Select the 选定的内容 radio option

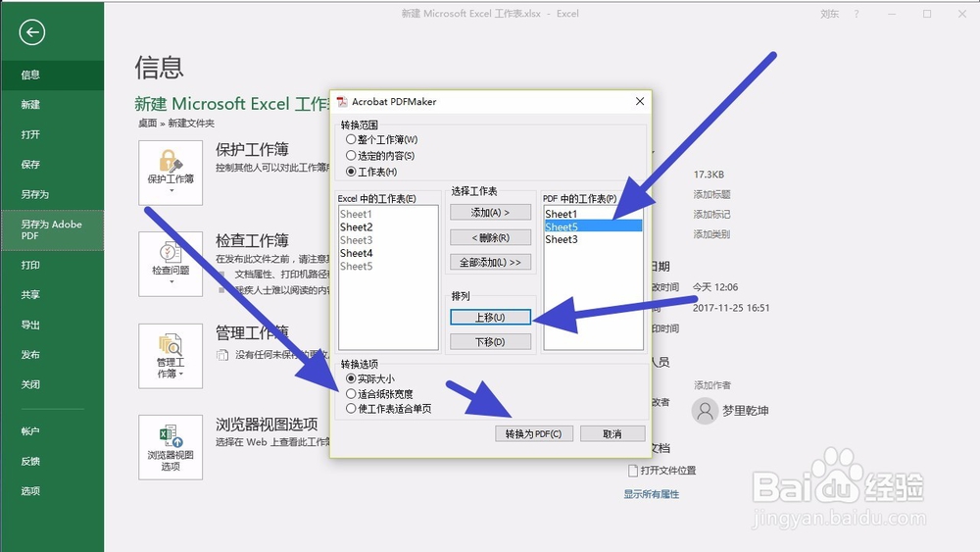[380, 156]
